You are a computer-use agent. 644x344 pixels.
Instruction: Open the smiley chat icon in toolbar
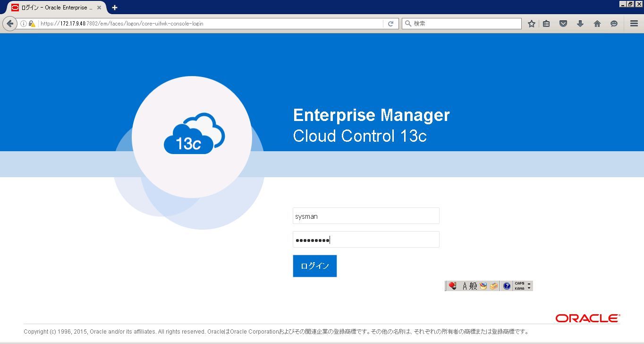[614, 24]
